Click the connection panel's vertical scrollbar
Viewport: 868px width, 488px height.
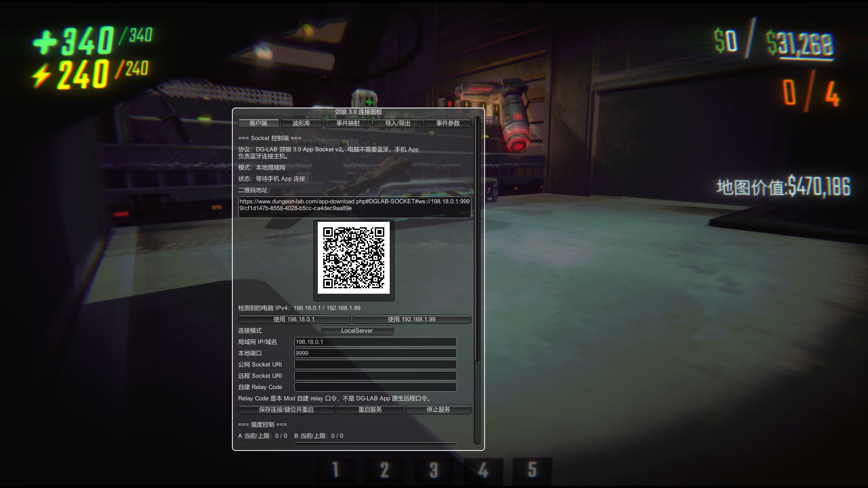pos(477,239)
